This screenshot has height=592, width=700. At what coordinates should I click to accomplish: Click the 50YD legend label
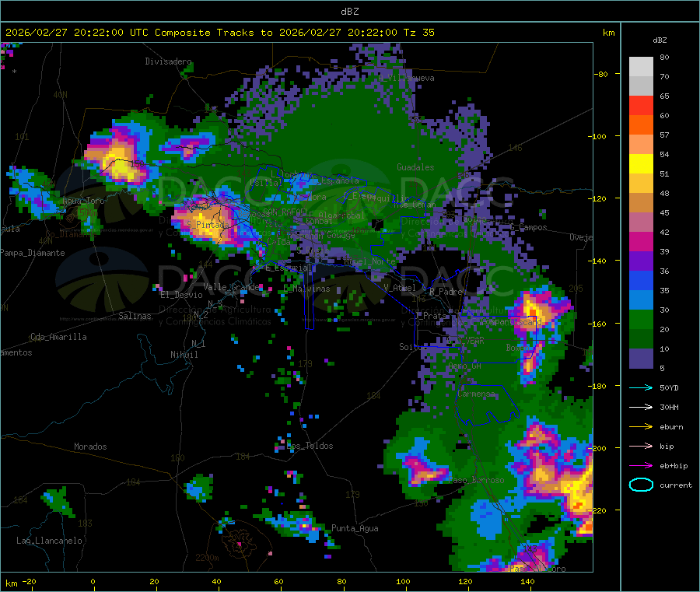coord(669,387)
